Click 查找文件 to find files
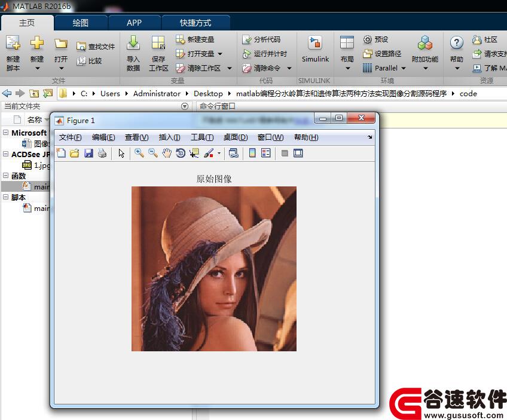Viewport: 507px width, 420px height. tap(96, 47)
